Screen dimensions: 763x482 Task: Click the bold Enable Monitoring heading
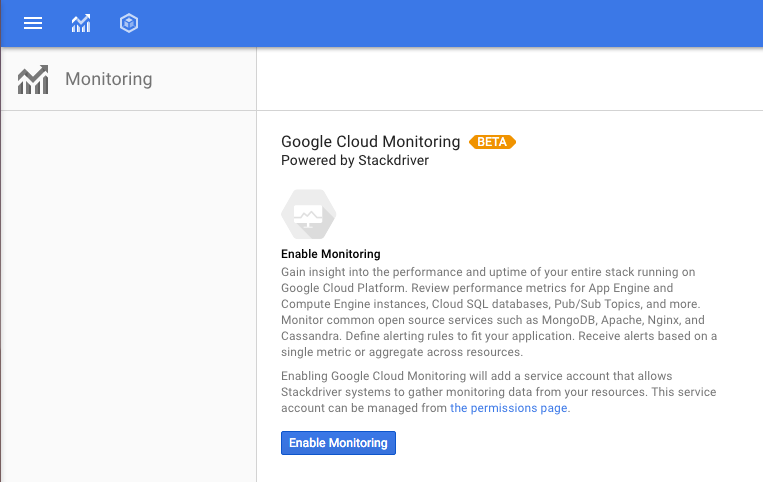coord(330,254)
